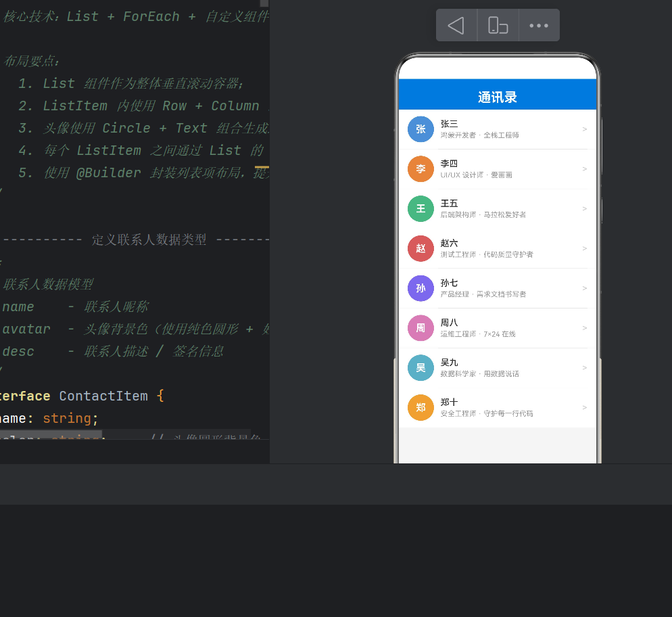This screenshot has height=617, width=672.
Task: Select the contact name 李四
Action: pos(449,163)
